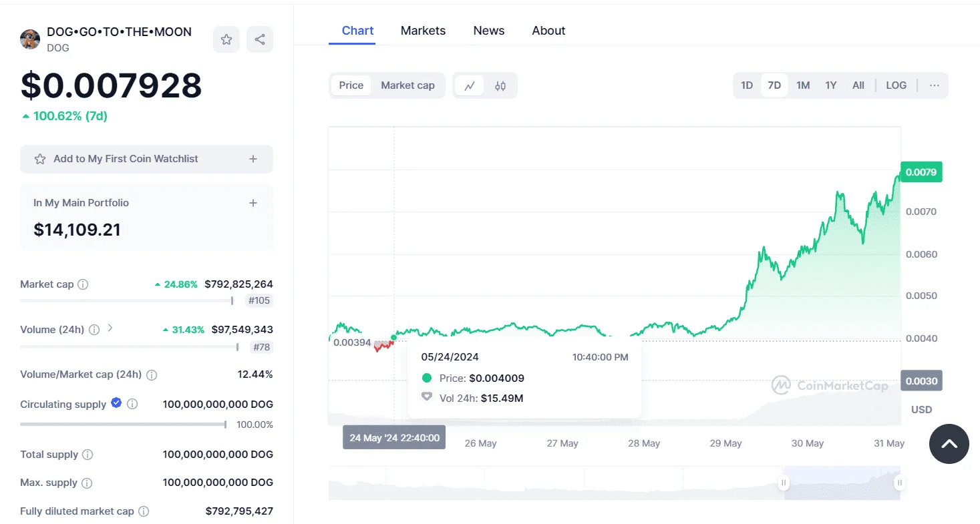Click the Max. supply info icon
This screenshot has width=980, height=524.
pyautogui.click(x=87, y=483)
